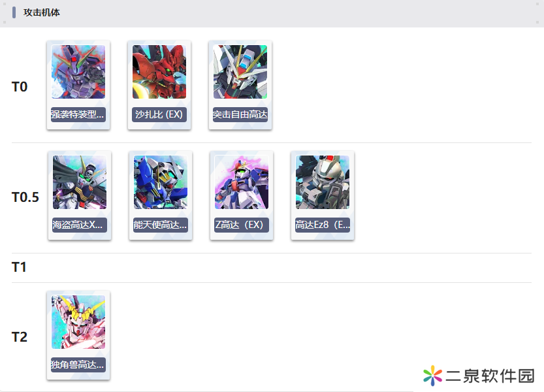The image size is (544, 392).
Task: Click the 攻击机体 section header
Action: tap(42, 12)
